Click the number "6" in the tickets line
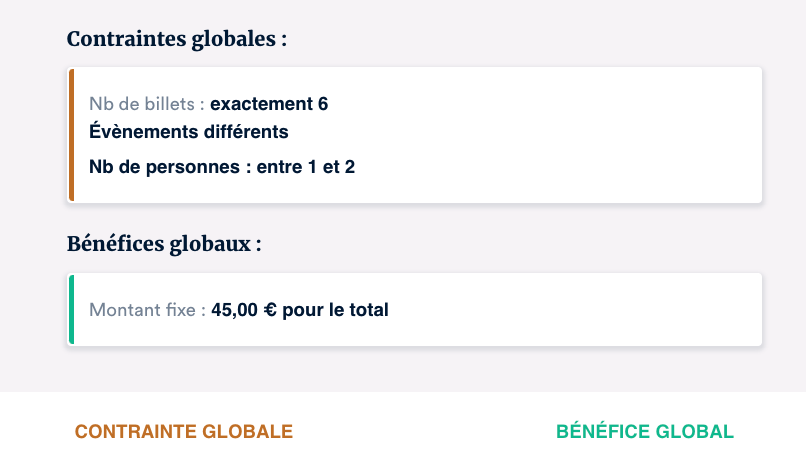Image resolution: width=806 pixels, height=472 pixels. (x=323, y=104)
